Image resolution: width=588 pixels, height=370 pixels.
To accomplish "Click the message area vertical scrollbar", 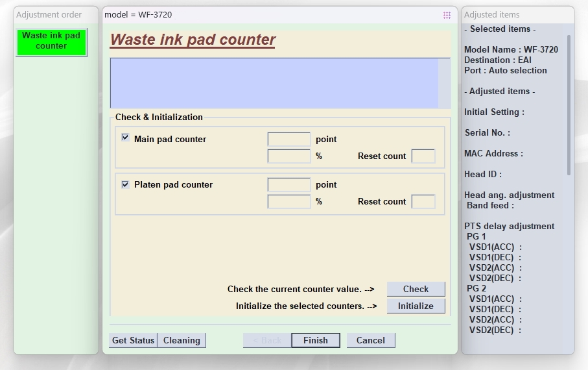I will coord(444,83).
